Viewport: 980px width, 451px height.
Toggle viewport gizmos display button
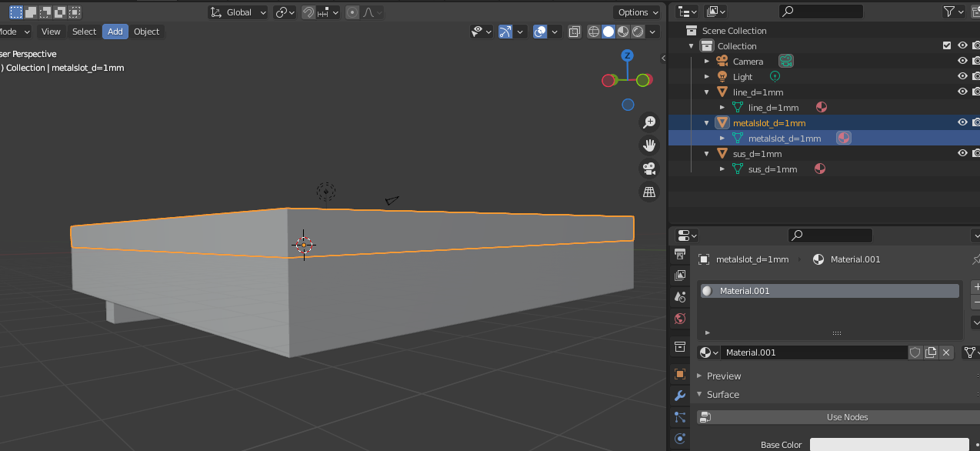click(505, 32)
